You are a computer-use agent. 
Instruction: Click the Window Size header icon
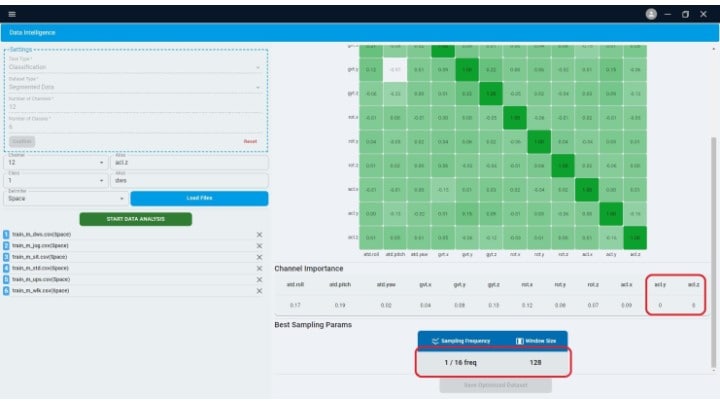[x=519, y=341]
